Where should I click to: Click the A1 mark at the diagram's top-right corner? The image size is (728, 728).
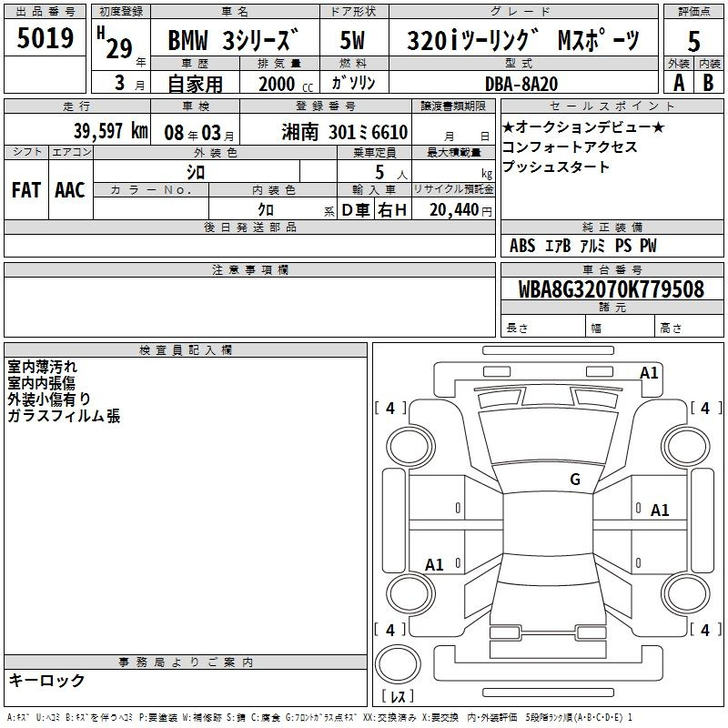point(649,373)
